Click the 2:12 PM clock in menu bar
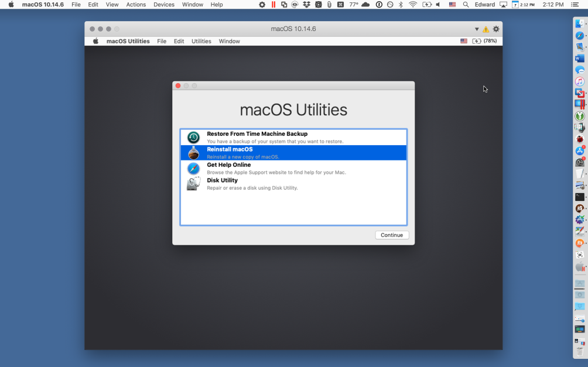The image size is (588, 367). [x=553, y=5]
